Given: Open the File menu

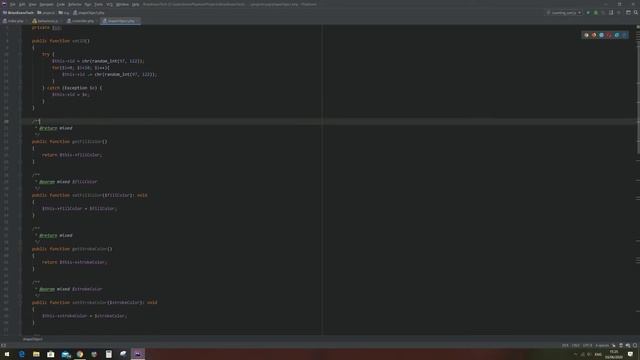Looking at the screenshot, I should tap(13, 4).
